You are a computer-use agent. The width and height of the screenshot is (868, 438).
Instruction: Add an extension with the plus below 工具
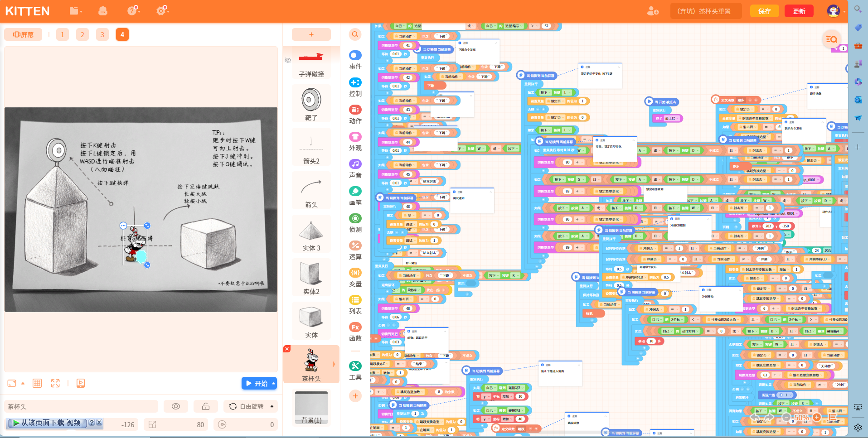(x=355, y=396)
